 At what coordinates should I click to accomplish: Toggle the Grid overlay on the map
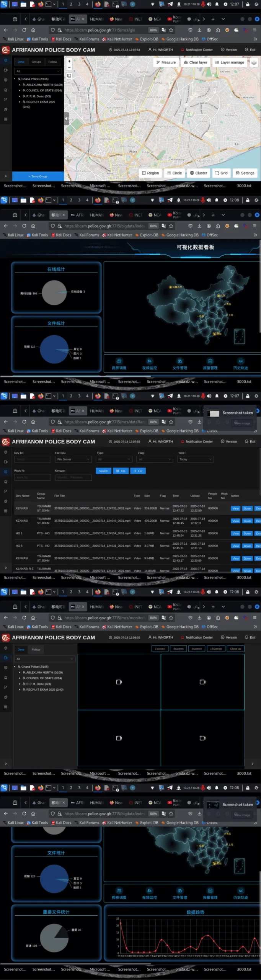tap(221, 173)
